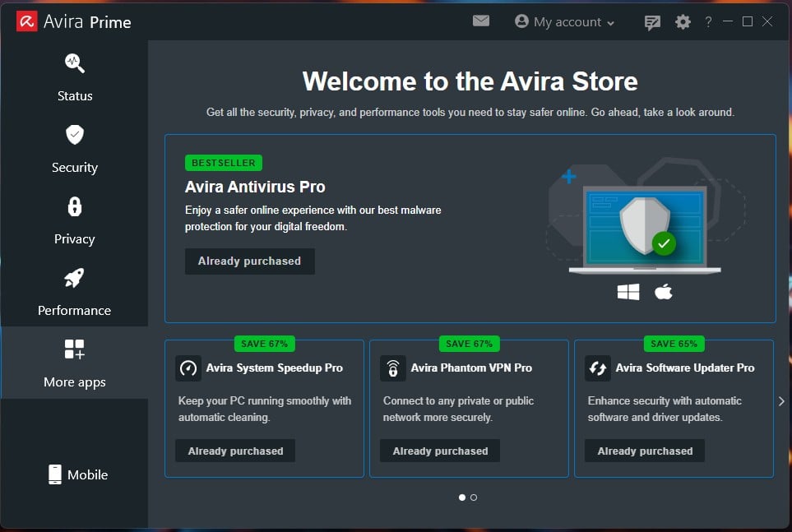
Task: Click the SAVE 67% badge on System Speedup
Action: 264,344
